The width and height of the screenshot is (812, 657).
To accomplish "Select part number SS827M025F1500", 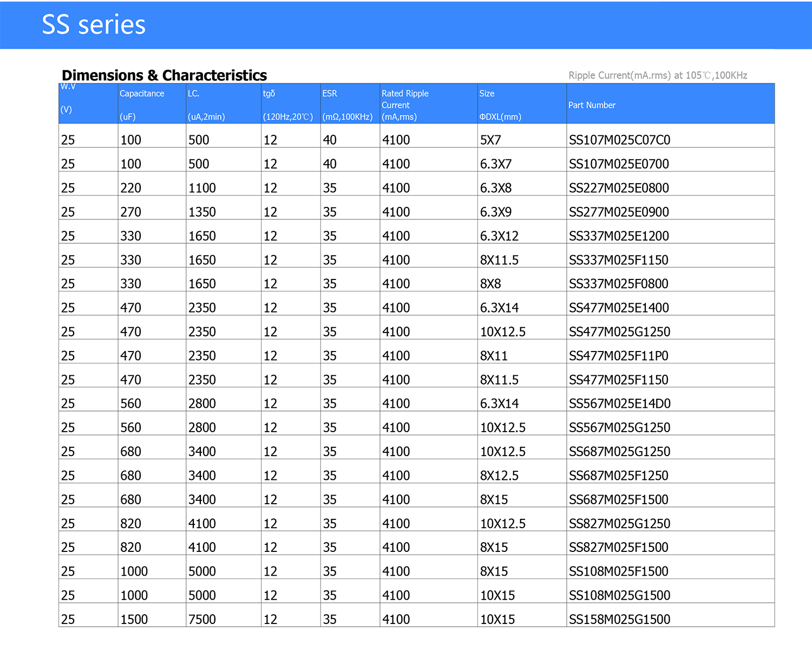I will point(618,548).
